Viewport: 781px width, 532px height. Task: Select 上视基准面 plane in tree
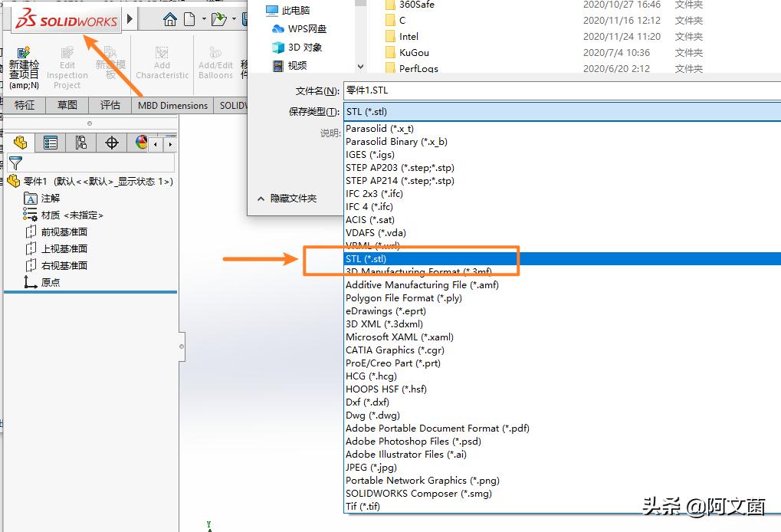click(56, 248)
